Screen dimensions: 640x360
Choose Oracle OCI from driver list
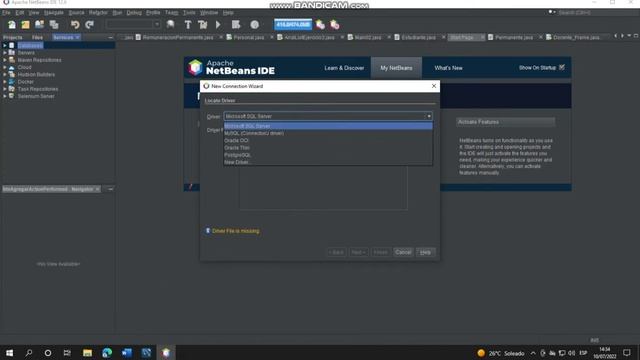click(x=328, y=140)
